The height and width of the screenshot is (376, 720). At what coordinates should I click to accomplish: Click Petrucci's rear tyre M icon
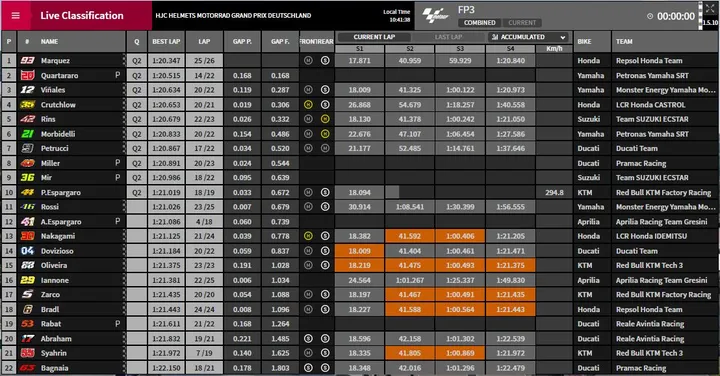[325, 148]
